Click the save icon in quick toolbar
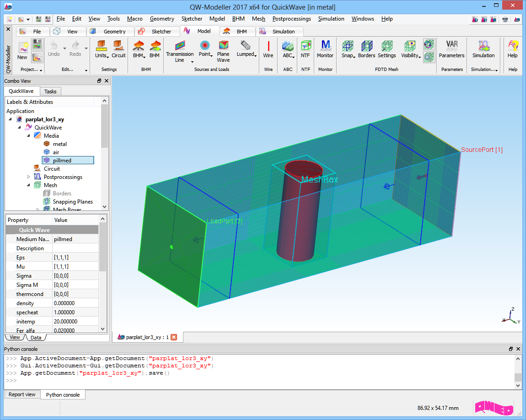The image size is (526, 420). pyautogui.click(x=39, y=20)
